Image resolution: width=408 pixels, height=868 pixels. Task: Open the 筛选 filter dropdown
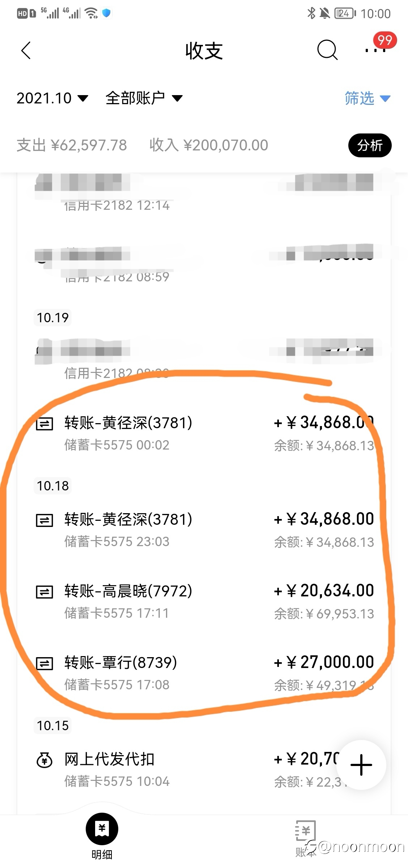(x=367, y=98)
